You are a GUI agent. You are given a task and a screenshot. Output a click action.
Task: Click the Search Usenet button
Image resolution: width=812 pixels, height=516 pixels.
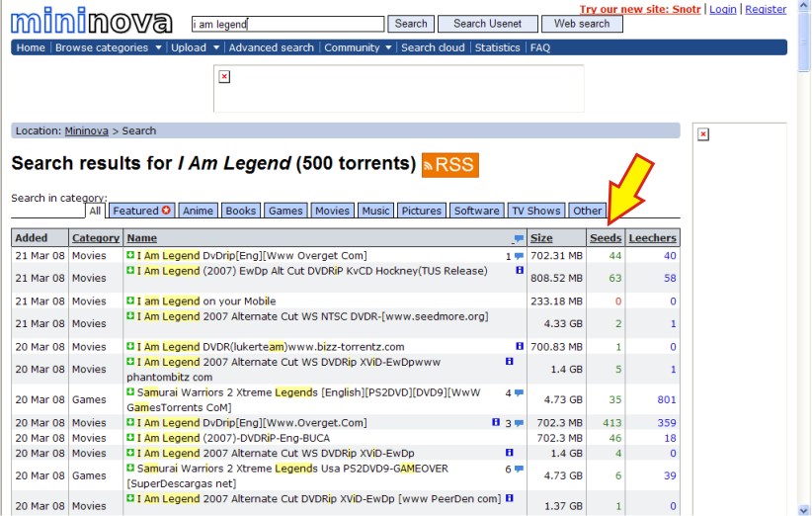click(x=488, y=24)
